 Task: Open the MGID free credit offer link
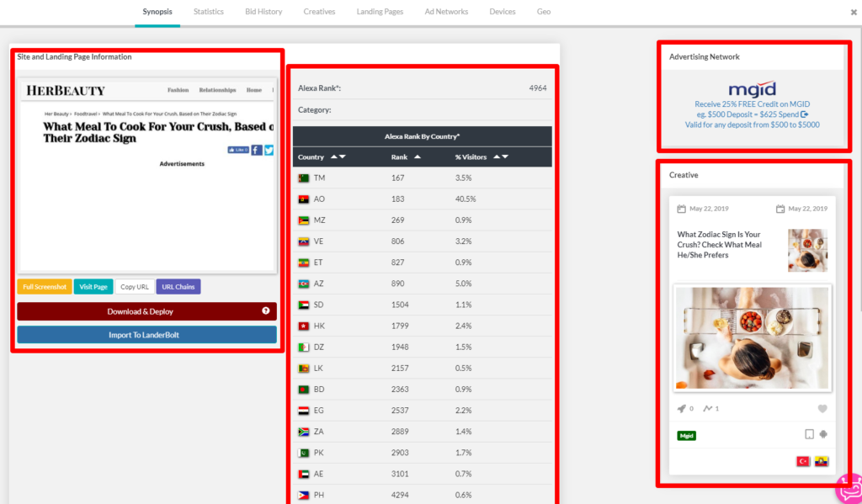click(x=752, y=104)
